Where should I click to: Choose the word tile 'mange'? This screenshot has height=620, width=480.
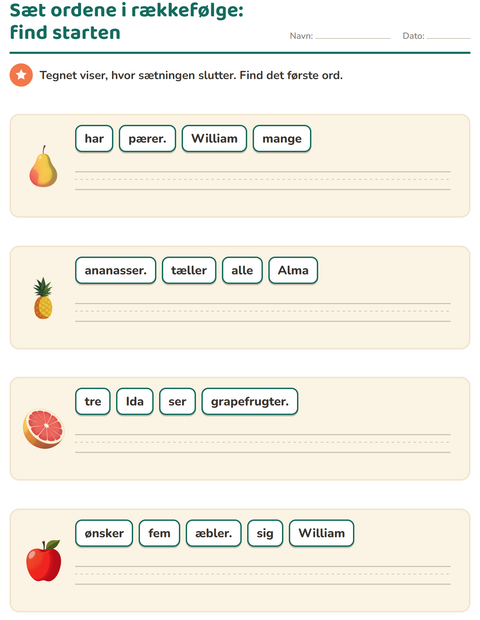click(282, 138)
